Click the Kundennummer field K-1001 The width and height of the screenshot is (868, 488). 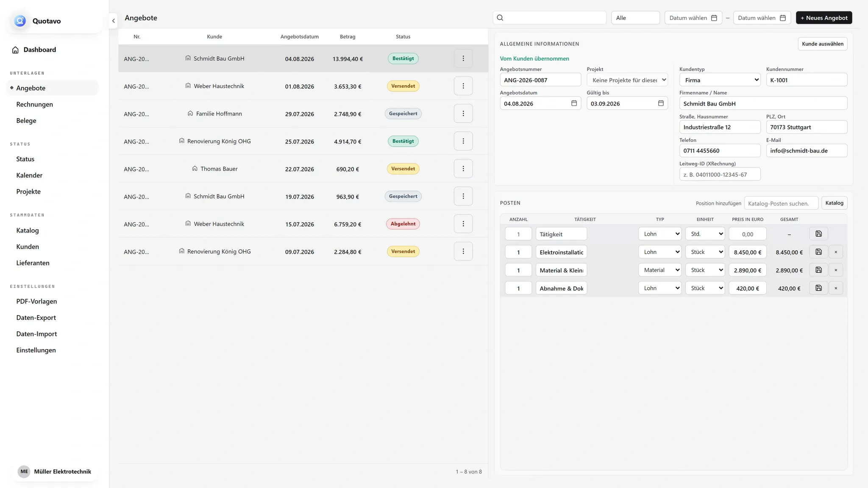pyautogui.click(x=807, y=80)
